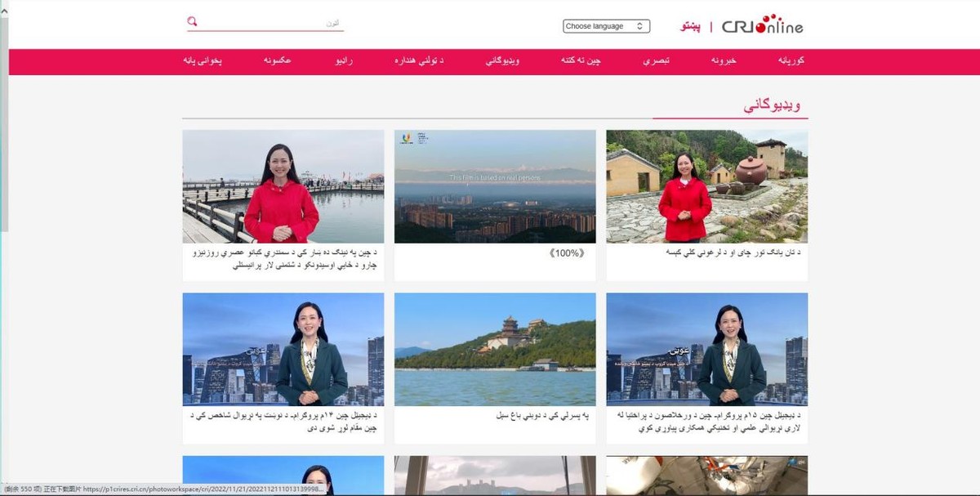Open the 14th program presenter video thumbnail
980x496 pixels.
[283, 350]
